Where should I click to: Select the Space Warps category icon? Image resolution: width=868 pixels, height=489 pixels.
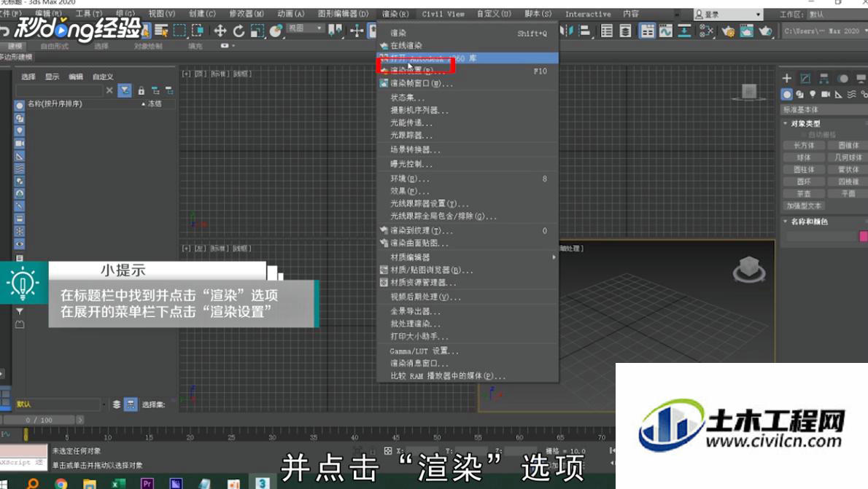click(852, 95)
